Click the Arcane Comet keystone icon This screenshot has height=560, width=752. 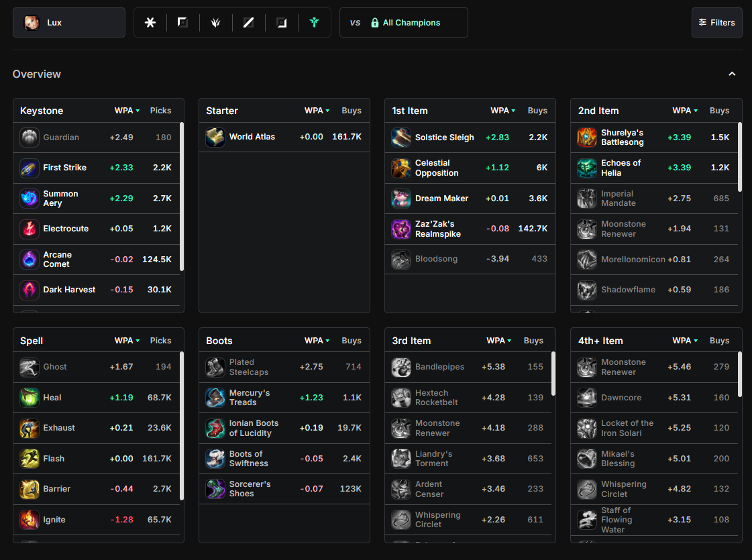click(x=30, y=260)
